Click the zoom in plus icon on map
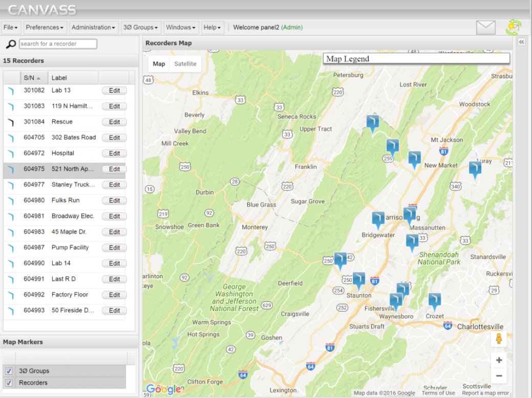The image size is (532, 398). (x=498, y=360)
